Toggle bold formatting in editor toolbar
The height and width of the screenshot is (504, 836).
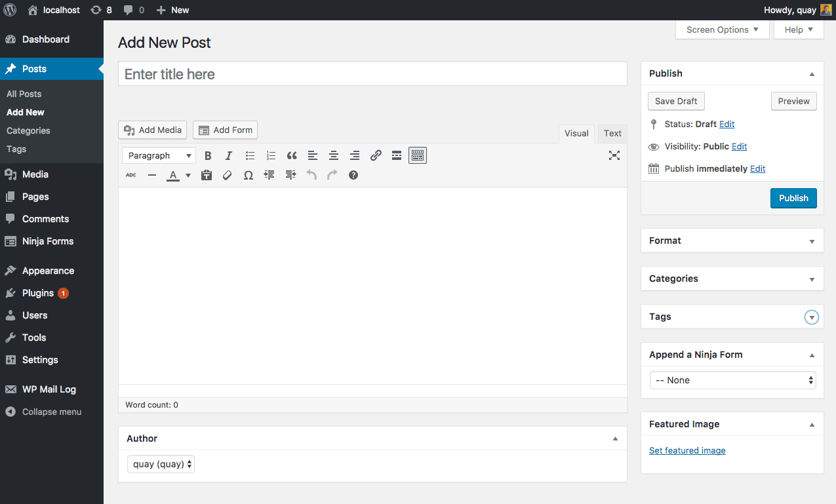[208, 156]
